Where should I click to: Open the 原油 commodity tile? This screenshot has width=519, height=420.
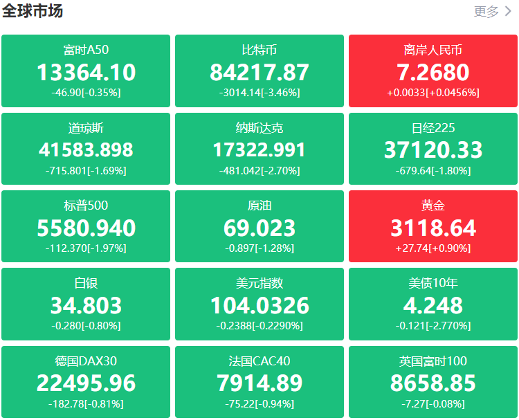259,226
